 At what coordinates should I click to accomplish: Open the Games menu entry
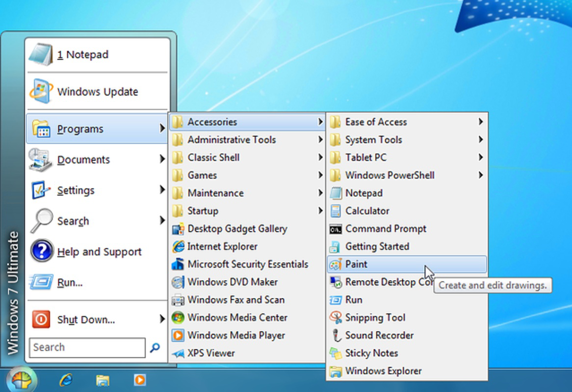pyautogui.click(x=203, y=175)
